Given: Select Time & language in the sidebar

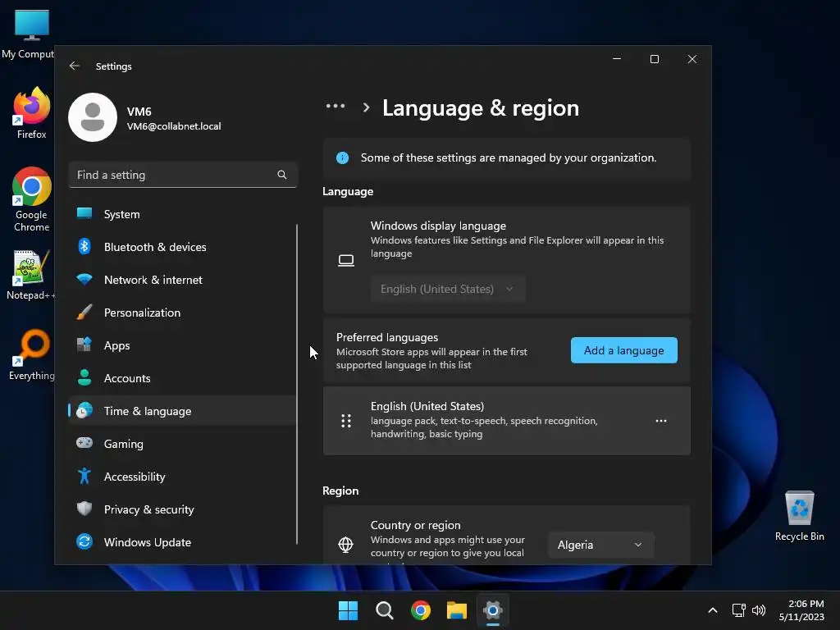Looking at the screenshot, I should [182, 410].
